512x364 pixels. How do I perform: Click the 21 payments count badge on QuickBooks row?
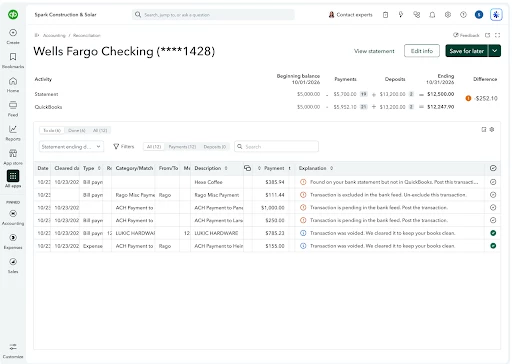(364, 107)
